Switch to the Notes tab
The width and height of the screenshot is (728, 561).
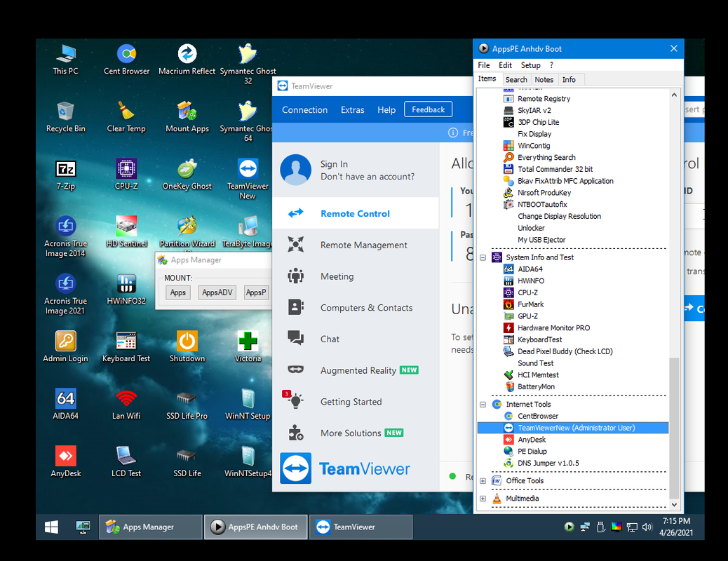point(544,79)
